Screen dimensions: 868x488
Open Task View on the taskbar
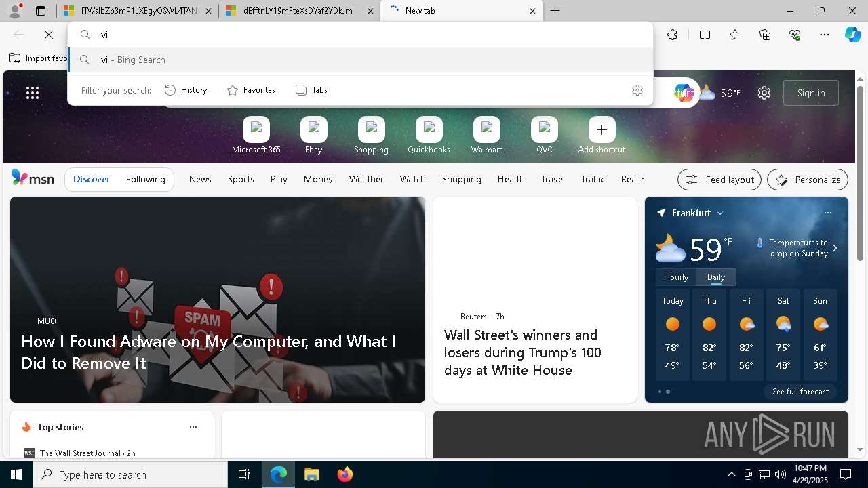point(244,474)
